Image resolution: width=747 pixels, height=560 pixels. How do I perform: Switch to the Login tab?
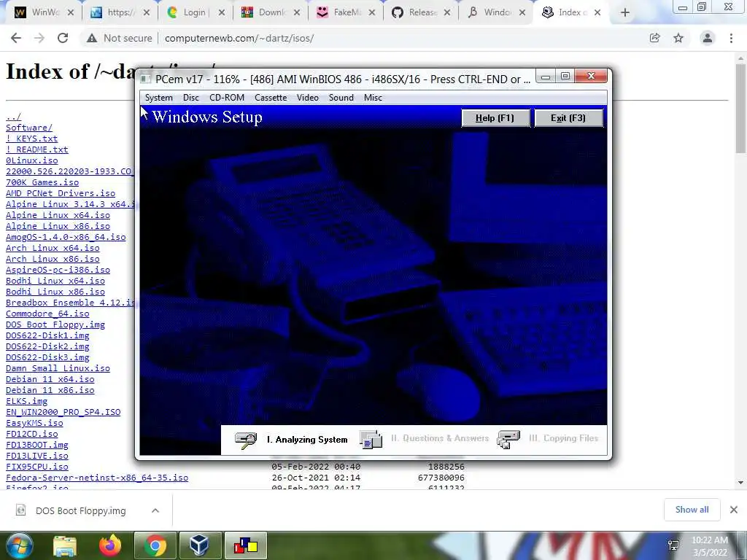click(196, 13)
